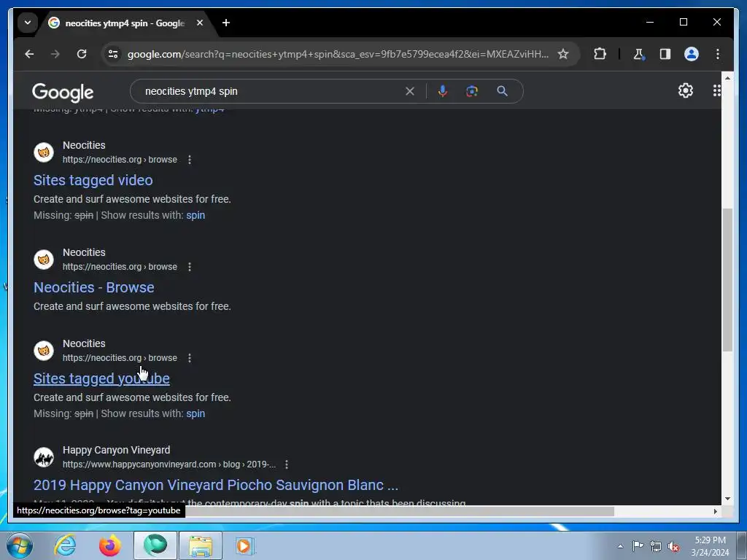The height and width of the screenshot is (560, 747).
Task: Go to Google logo homepage
Action: 63,93
